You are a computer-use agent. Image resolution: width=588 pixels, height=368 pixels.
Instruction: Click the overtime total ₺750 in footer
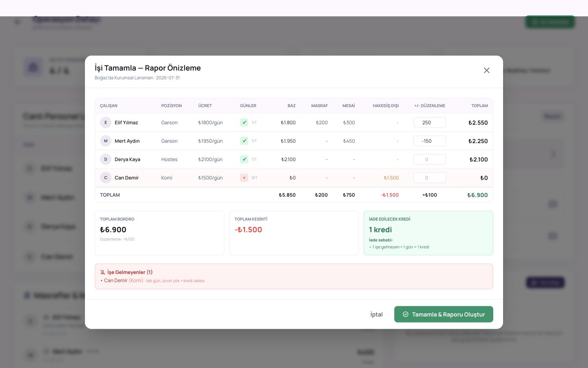tap(349, 195)
